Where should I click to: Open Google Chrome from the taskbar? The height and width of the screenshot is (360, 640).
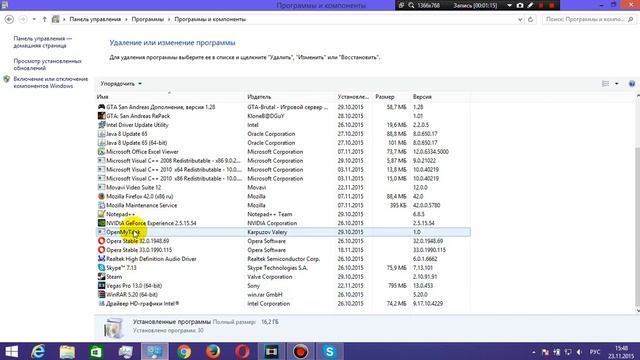pyautogui.click(x=184, y=351)
